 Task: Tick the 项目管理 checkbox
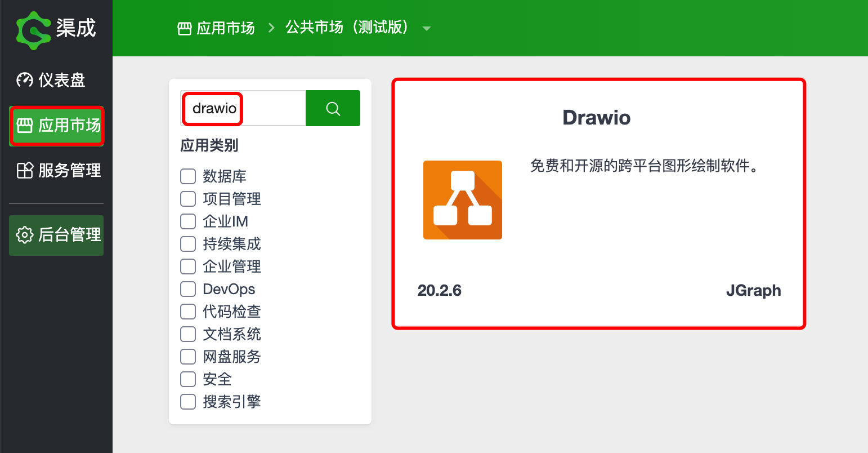(x=188, y=199)
